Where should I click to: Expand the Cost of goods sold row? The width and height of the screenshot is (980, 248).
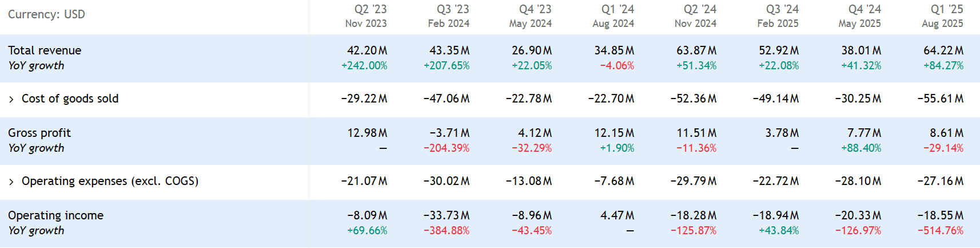click(x=11, y=99)
